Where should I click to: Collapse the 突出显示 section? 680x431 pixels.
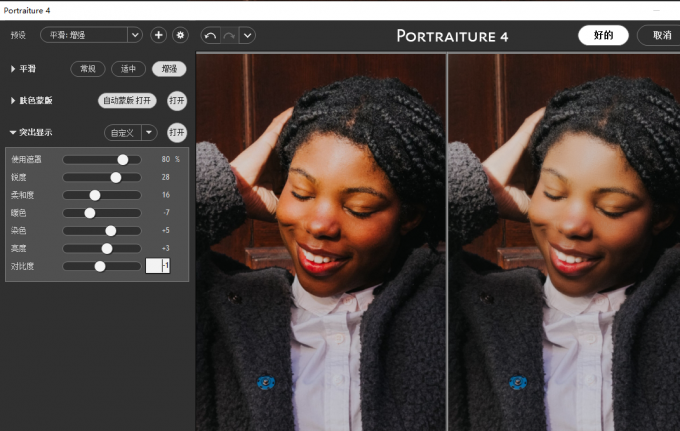coord(13,132)
